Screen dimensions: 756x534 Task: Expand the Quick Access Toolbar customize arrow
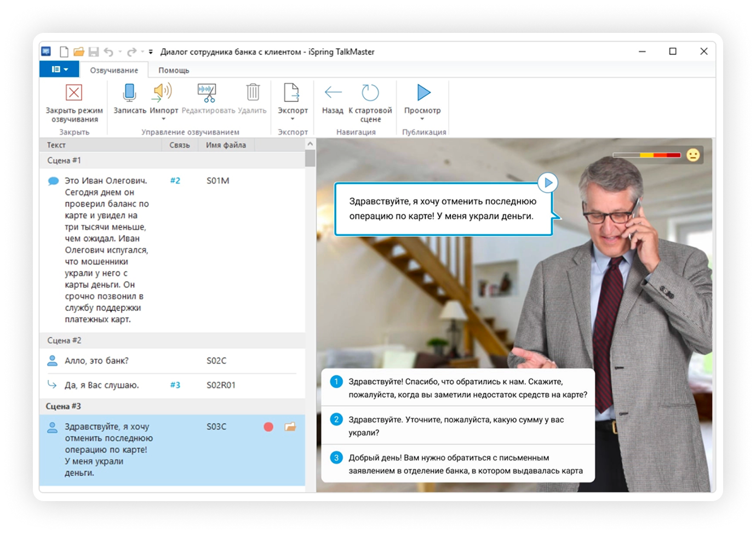point(151,52)
